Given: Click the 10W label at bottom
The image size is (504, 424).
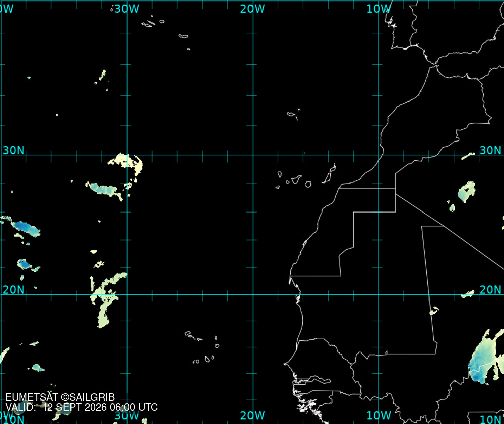Looking at the screenshot, I should point(379,415).
